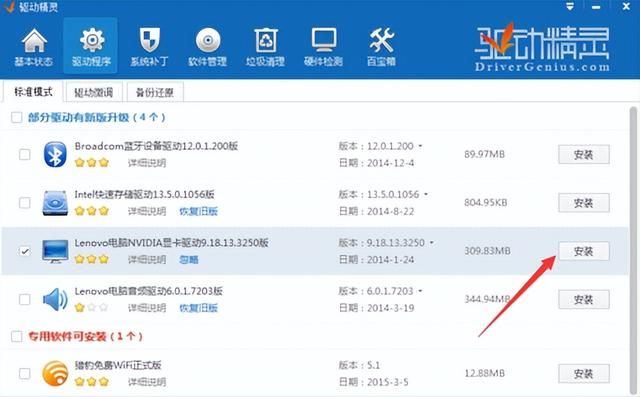640x397 pixels.
Task: Install the Lenovo NVIDIA display driver
Action: 584,251
